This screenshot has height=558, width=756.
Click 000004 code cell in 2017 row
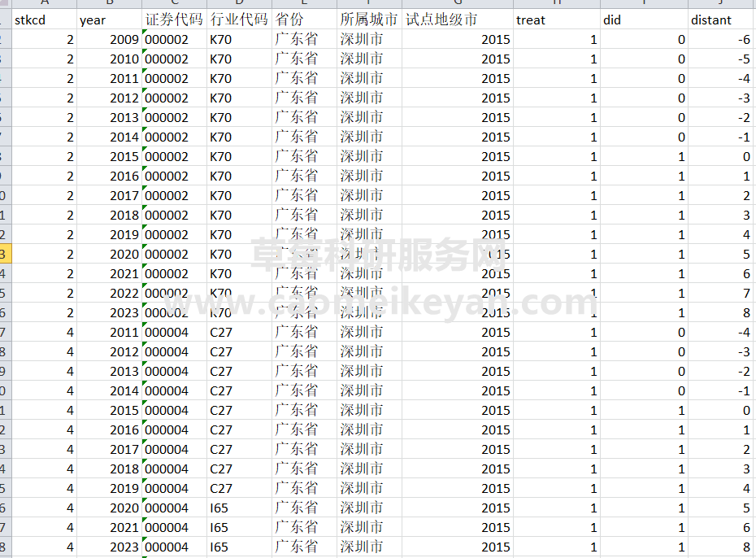[x=174, y=450]
